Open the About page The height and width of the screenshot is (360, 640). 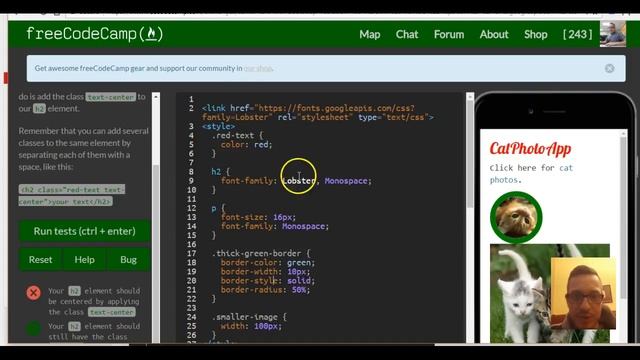pos(494,34)
